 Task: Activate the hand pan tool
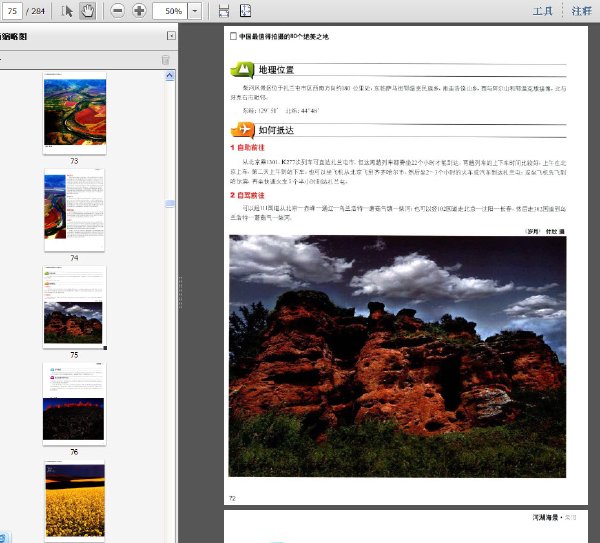88,11
